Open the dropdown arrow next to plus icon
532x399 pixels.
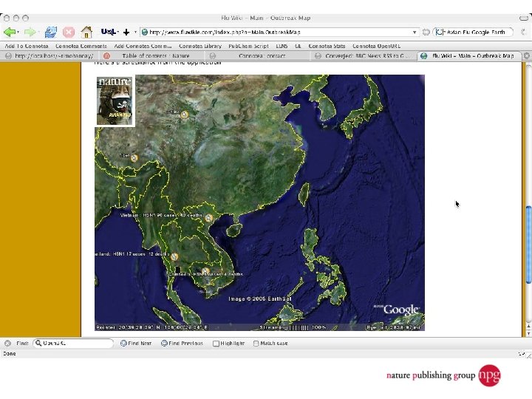click(x=135, y=33)
